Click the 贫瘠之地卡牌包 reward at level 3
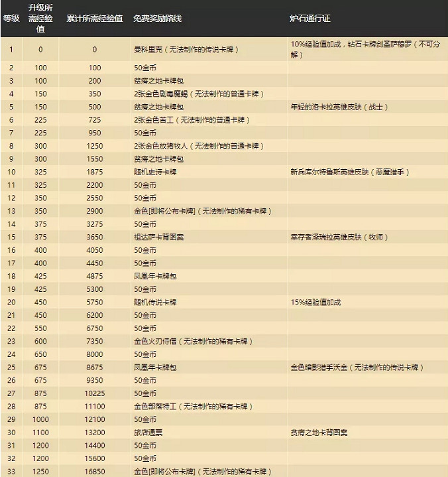448x477 pixels. pyautogui.click(x=158, y=81)
